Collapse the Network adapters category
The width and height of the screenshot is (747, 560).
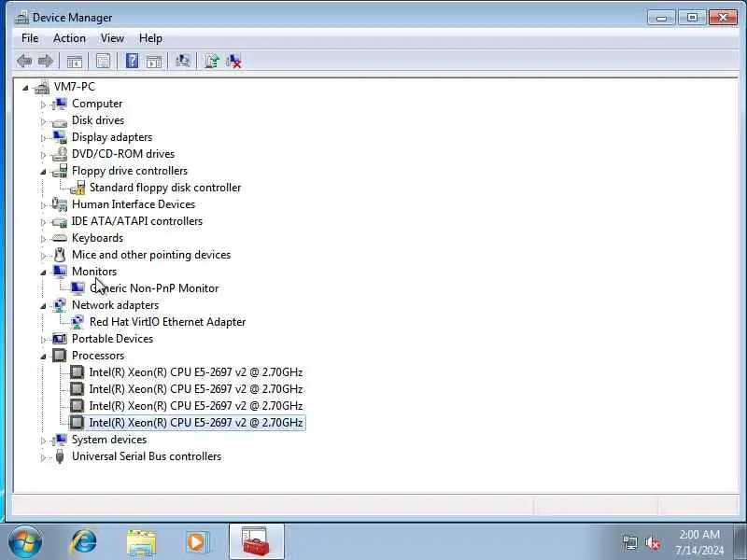[x=43, y=306]
